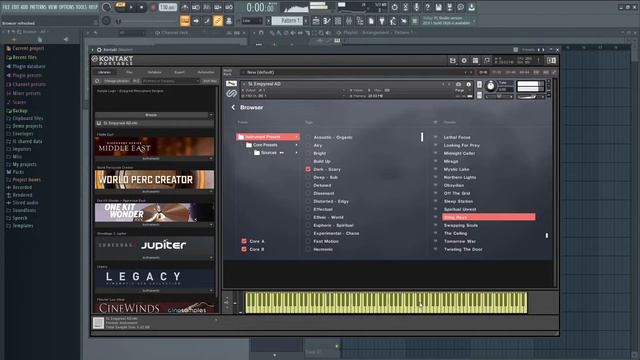Select the Northern Lights preset
640x360 pixels.
pyautogui.click(x=460, y=178)
